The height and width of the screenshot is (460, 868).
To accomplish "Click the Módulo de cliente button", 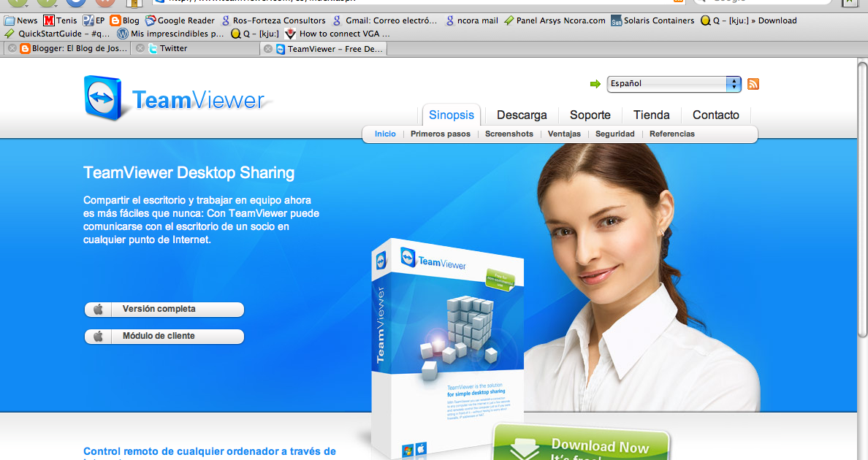I will [x=164, y=336].
